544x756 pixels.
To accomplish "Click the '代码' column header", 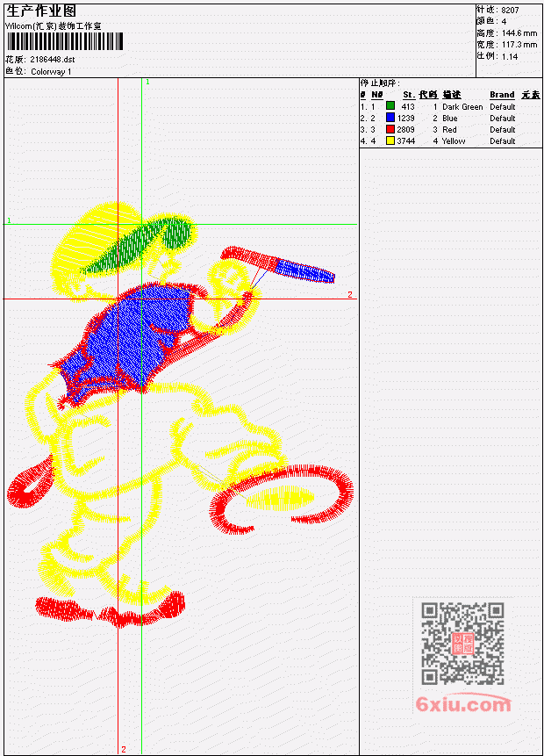I will [428, 95].
